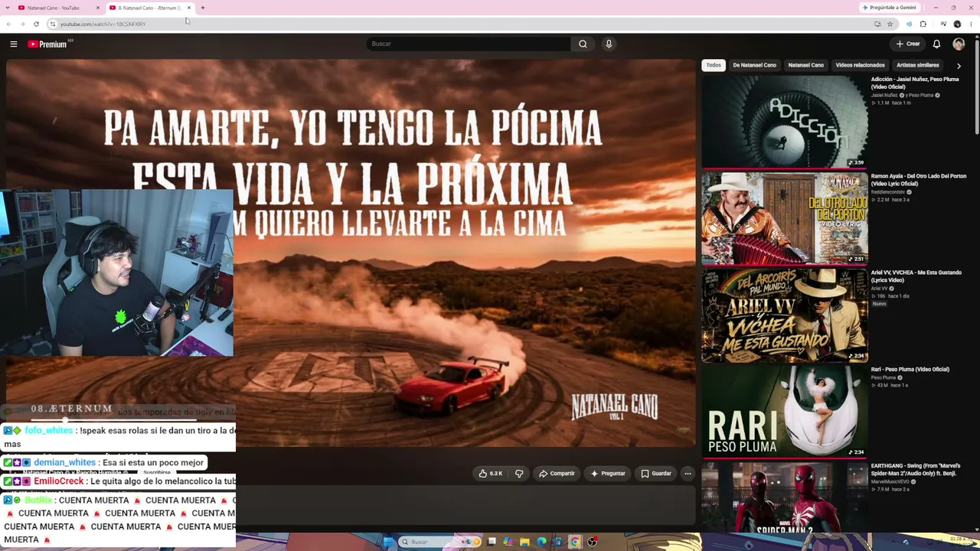
Task: Close the Natanael Cano Æternum tab
Action: coord(188,8)
